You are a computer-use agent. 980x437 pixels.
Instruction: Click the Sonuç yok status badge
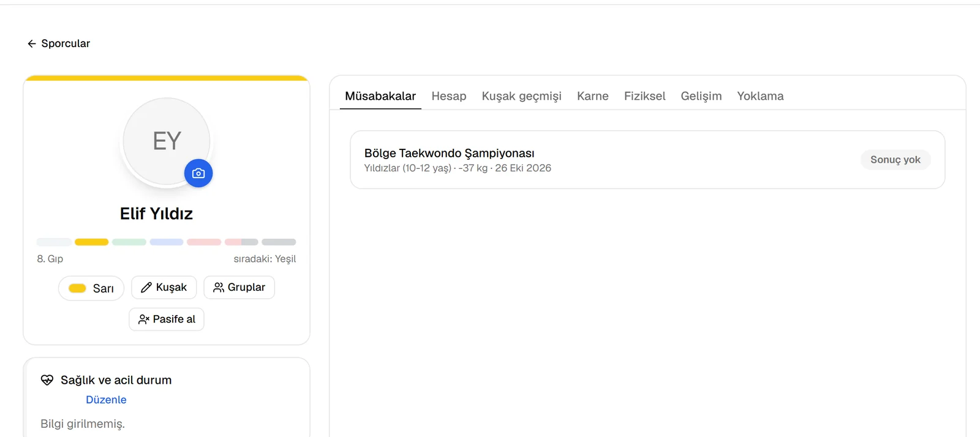[x=895, y=160]
